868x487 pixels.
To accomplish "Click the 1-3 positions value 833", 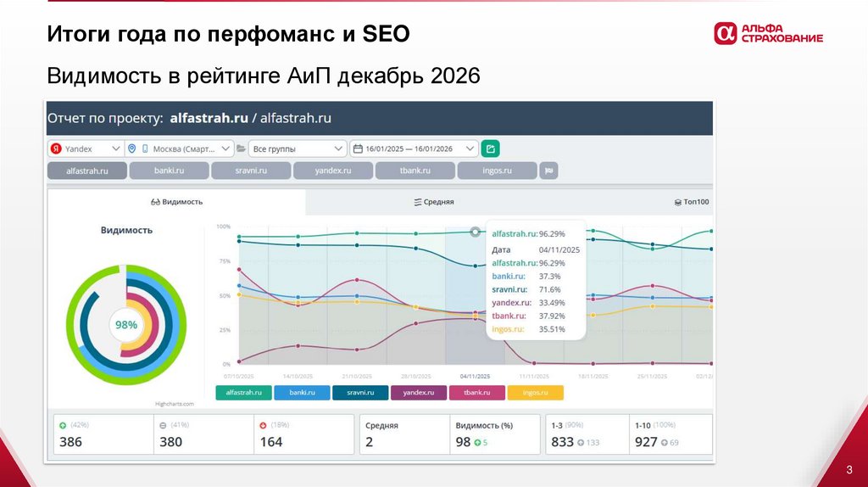I will [x=563, y=441].
